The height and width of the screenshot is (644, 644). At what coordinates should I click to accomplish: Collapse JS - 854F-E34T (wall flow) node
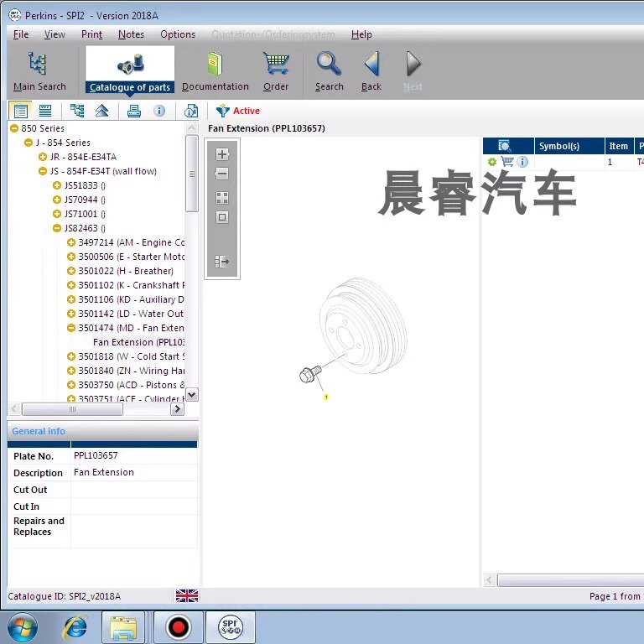(42, 171)
